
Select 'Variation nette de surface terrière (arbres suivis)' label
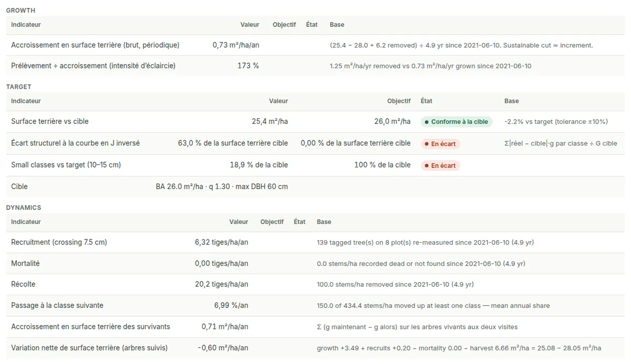pos(89,348)
